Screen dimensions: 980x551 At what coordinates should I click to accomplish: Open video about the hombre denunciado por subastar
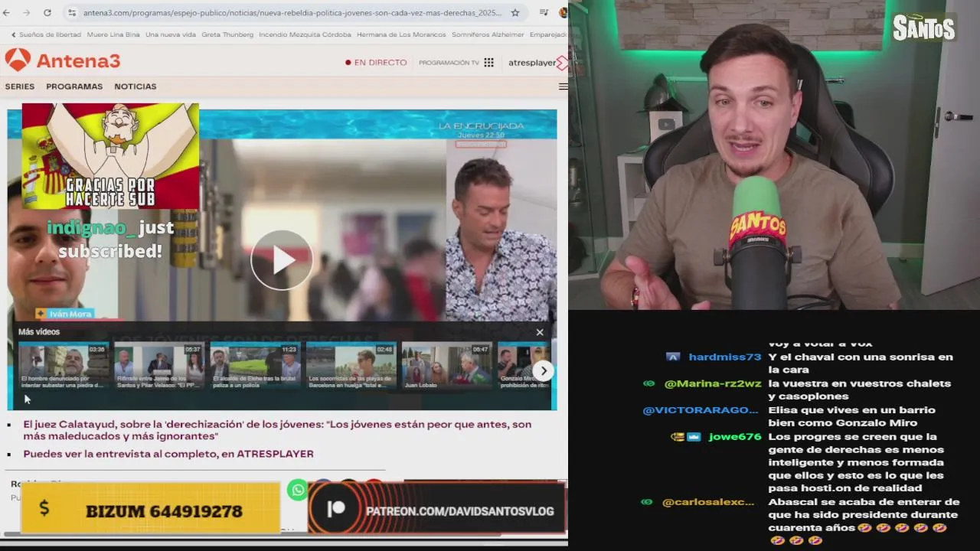(64, 366)
